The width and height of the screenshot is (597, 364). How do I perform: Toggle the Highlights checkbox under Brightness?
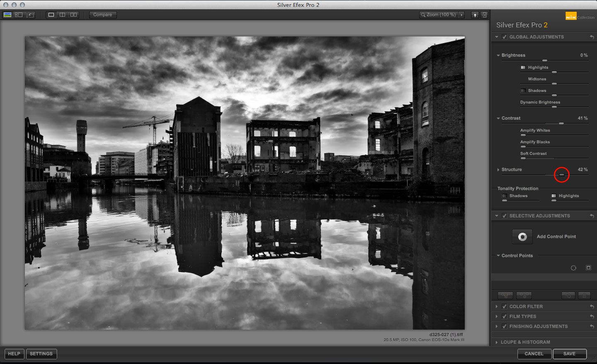click(x=523, y=67)
